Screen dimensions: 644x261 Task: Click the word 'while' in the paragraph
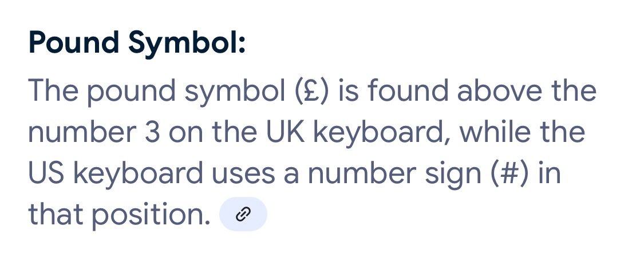[494, 132]
